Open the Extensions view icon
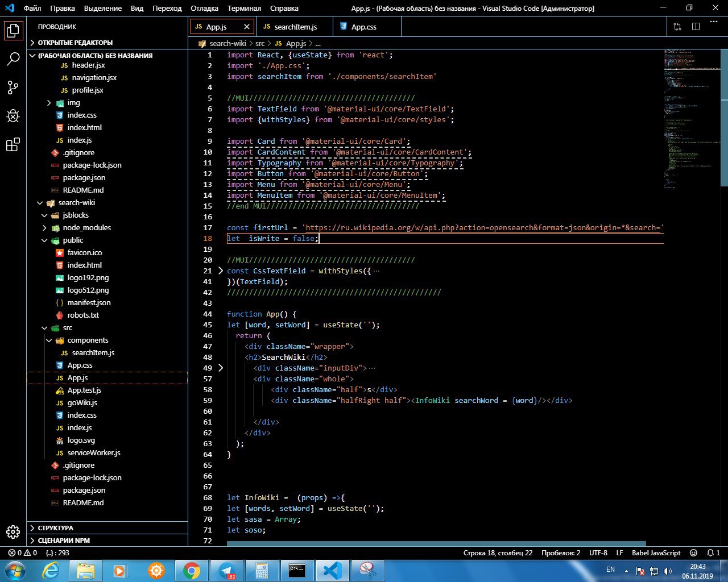 click(13, 145)
